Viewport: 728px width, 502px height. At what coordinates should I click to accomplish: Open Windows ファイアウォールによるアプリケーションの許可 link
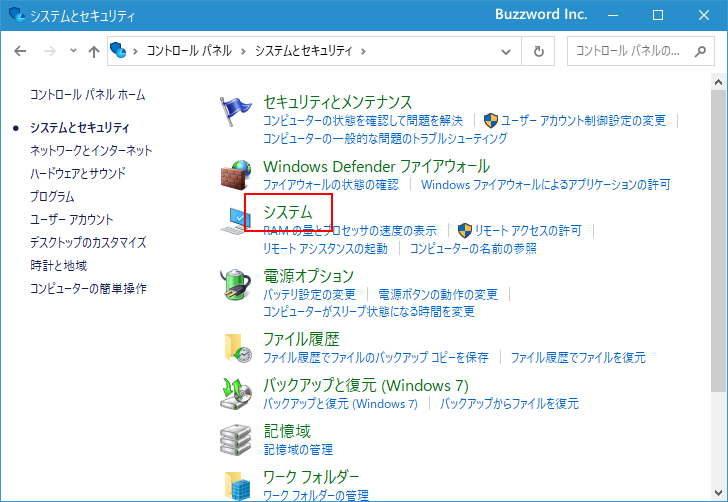[546, 185]
